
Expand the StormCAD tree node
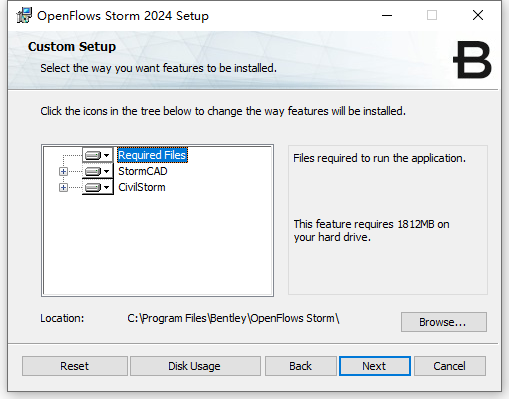[63, 171]
